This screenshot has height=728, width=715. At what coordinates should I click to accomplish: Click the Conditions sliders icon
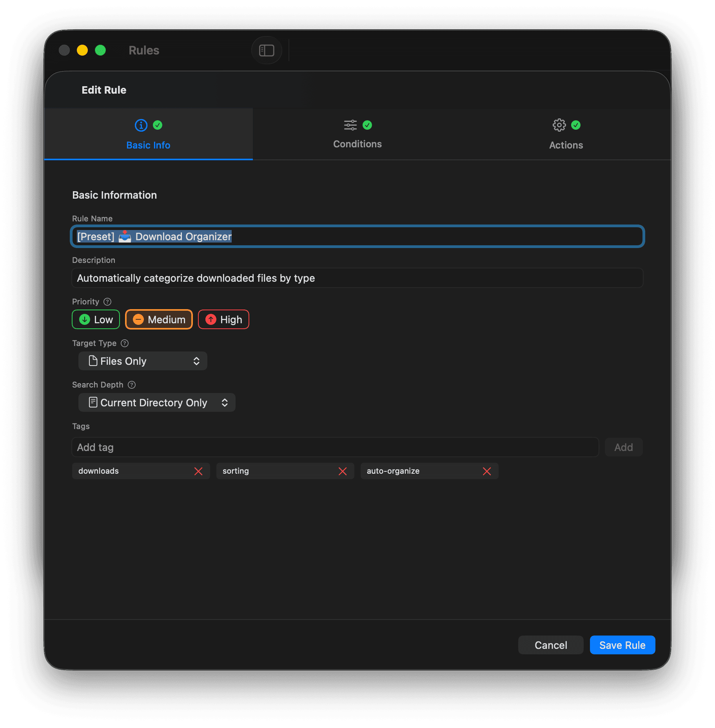(x=350, y=125)
